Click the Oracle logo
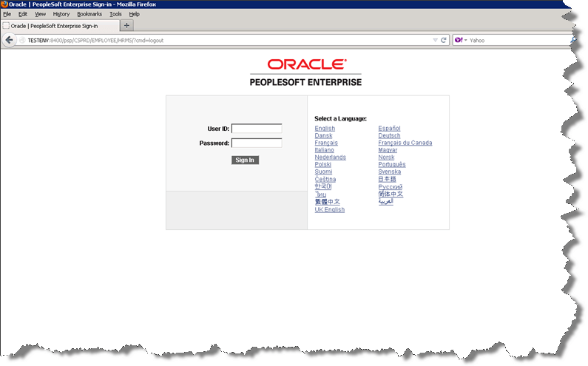This screenshot has height=366, width=588. pos(307,64)
